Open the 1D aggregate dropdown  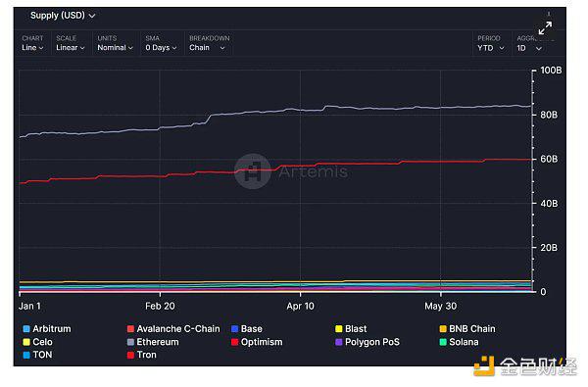[529, 48]
